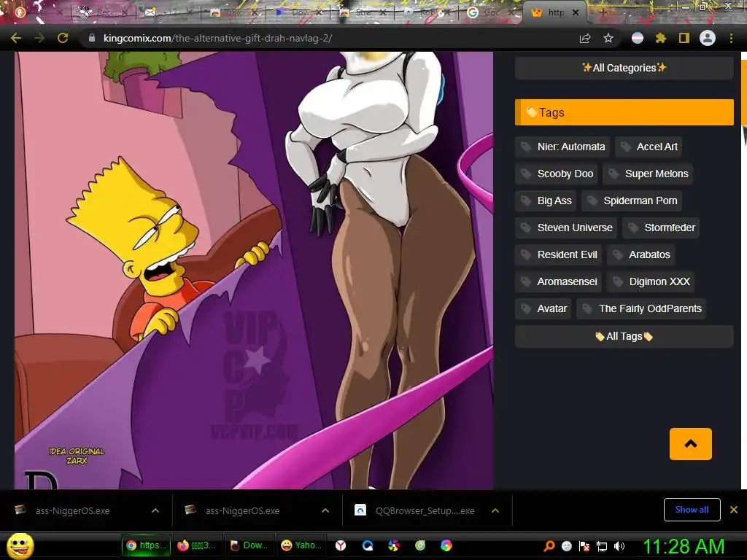Open the All Categories button

pos(624,68)
